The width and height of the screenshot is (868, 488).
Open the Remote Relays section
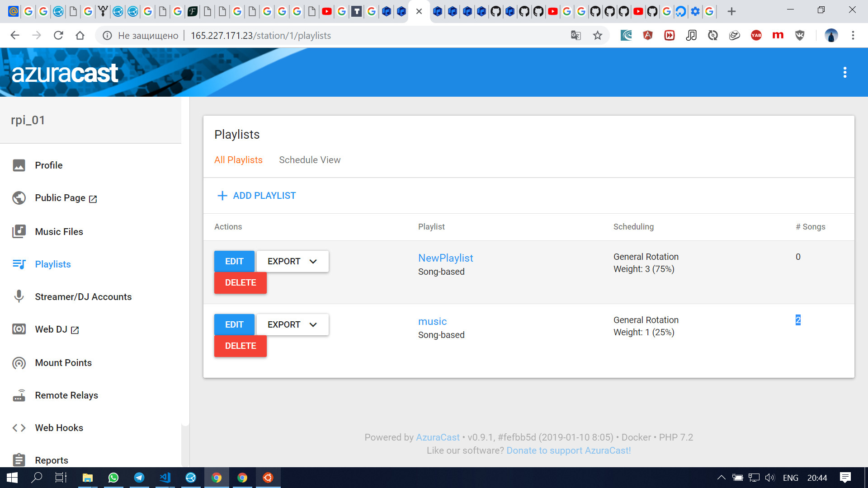pos(66,395)
